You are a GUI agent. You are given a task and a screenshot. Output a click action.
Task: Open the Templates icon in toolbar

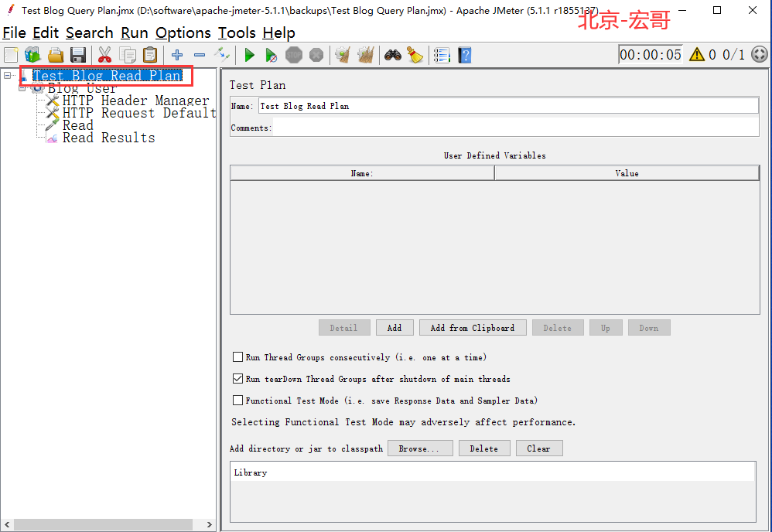point(32,55)
